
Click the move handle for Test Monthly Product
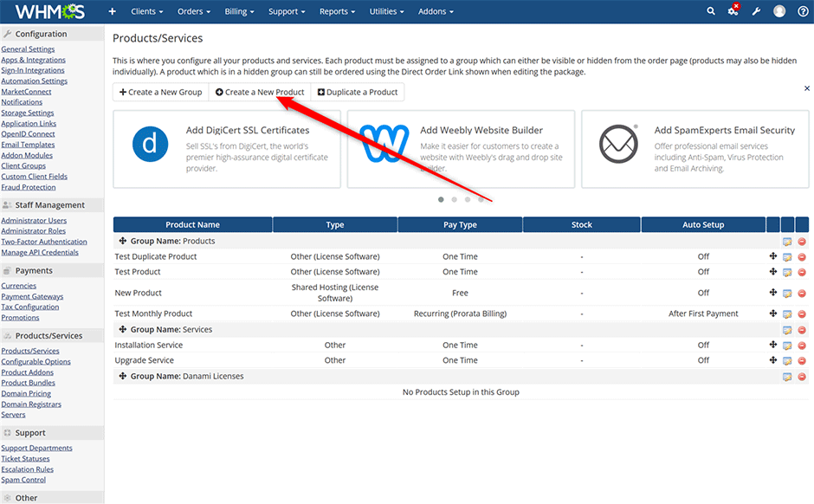point(772,313)
